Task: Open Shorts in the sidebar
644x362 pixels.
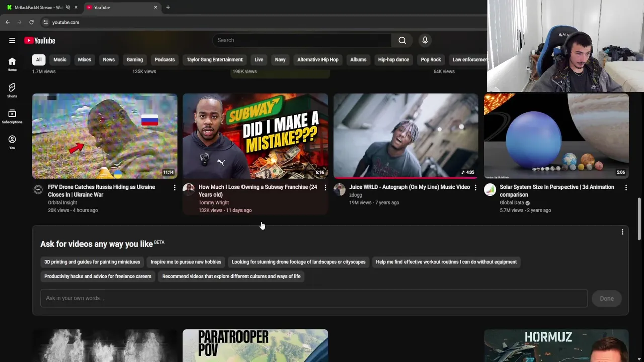Action: 12,90
